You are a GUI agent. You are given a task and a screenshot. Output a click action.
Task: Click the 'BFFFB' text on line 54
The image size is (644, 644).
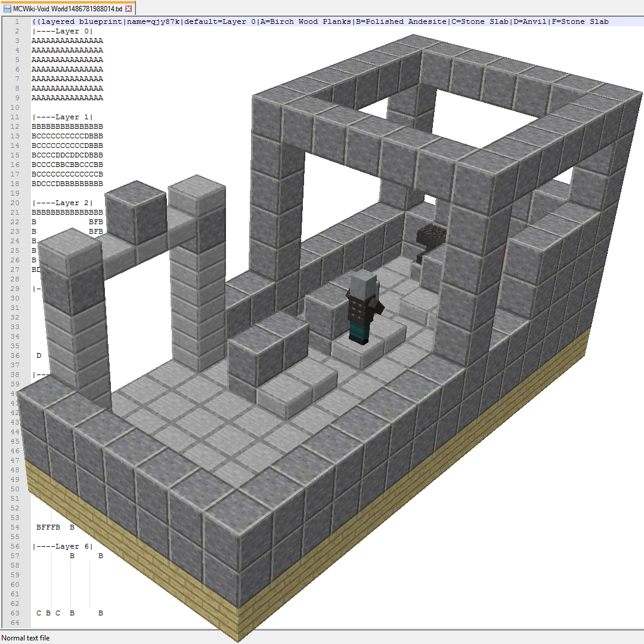[48, 527]
